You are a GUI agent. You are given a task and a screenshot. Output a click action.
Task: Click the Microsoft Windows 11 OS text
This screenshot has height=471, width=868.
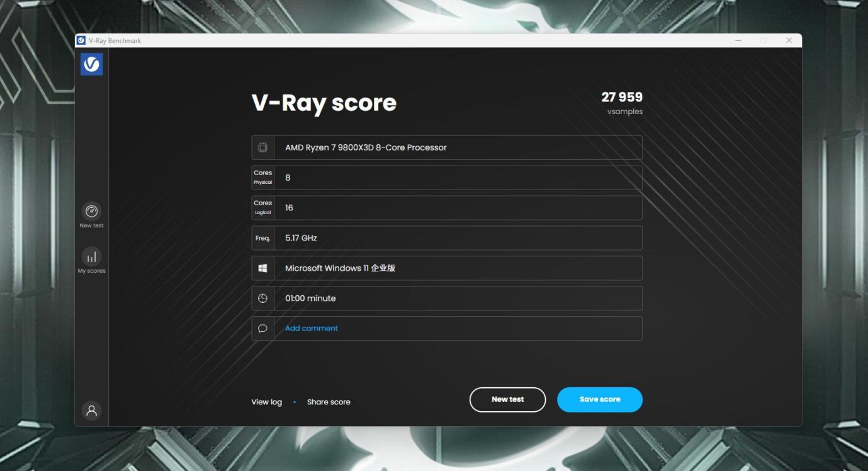tap(340, 268)
